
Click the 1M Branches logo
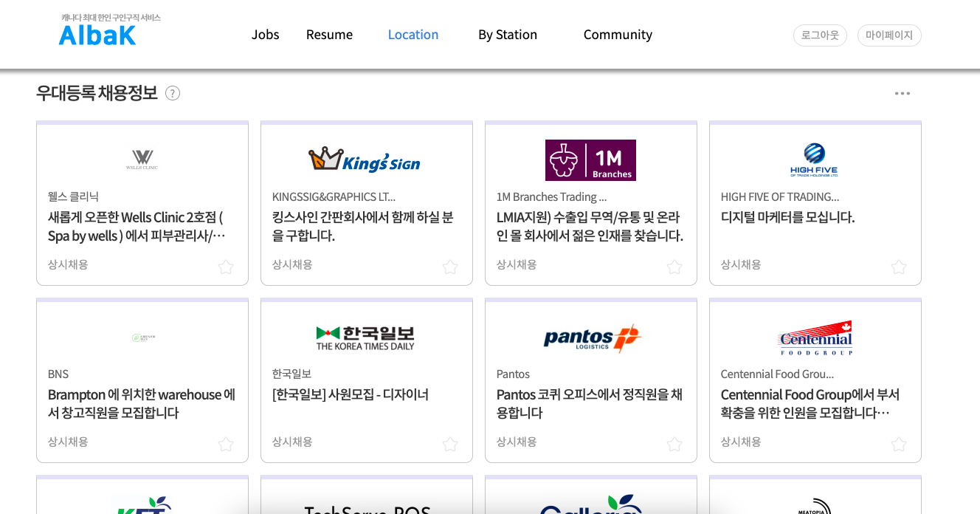(x=590, y=160)
